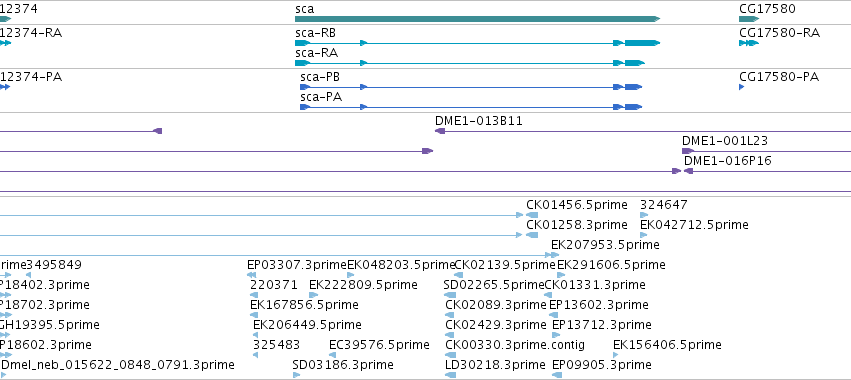Viewport: 851px width, 380px height.
Task: Click the CG17580-PA small arrow glyph
Action: coord(741,87)
